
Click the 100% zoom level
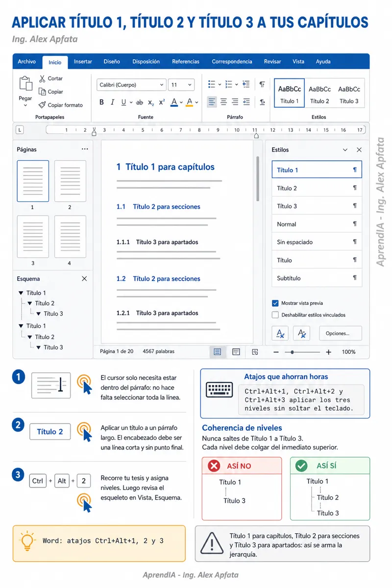(349, 352)
